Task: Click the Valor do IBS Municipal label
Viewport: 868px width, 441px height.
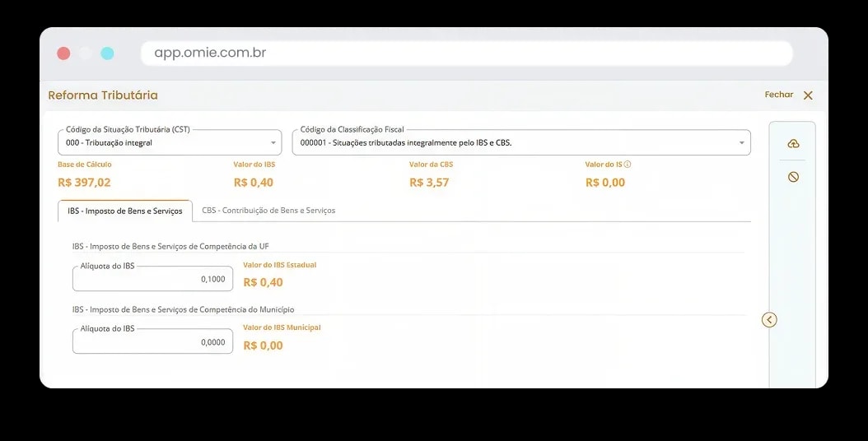Action: click(x=282, y=327)
